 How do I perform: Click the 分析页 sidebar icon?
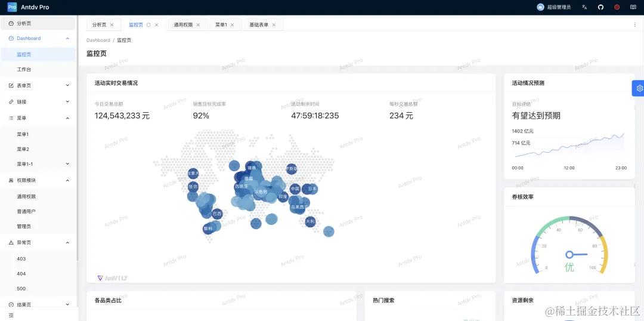11,23
